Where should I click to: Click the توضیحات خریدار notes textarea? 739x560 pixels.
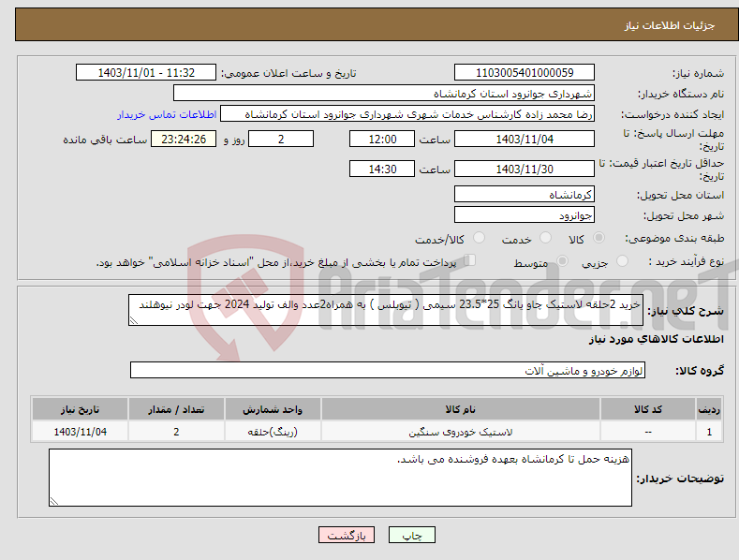click(340, 478)
